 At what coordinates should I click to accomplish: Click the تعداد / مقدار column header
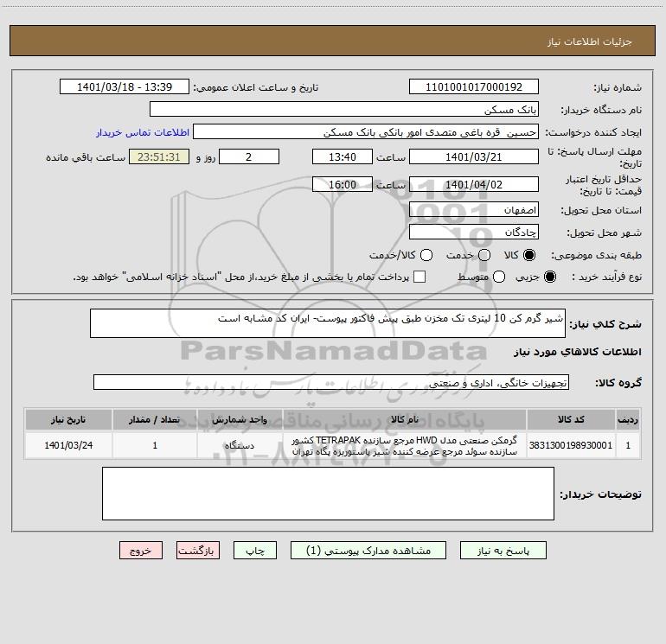click(155, 419)
